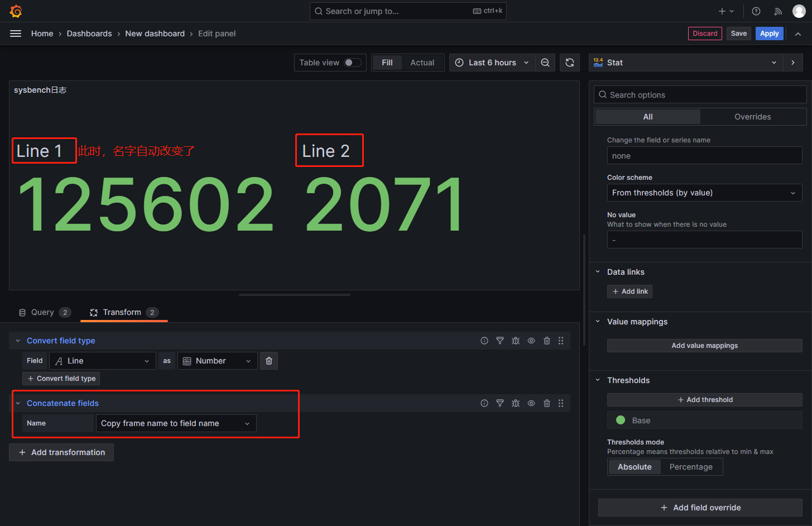Go to Dashboards breadcrumb
Screen dimensions: 812x526
click(x=89, y=34)
